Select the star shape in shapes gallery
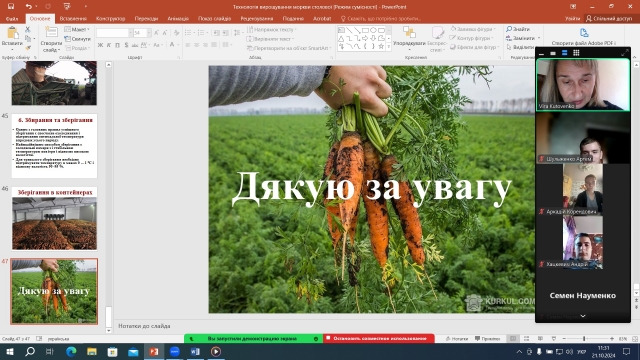This screenshot has width=640, height=360. pyautogui.click(x=381, y=47)
